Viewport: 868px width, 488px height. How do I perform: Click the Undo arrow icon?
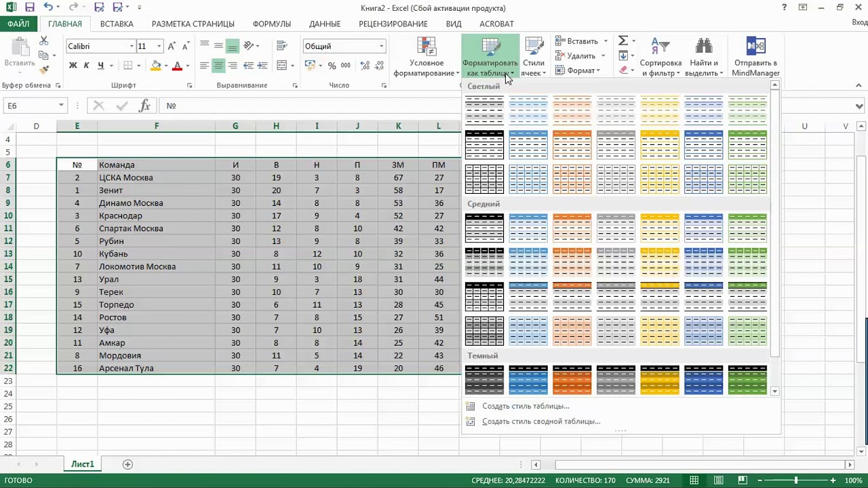click(x=48, y=7)
